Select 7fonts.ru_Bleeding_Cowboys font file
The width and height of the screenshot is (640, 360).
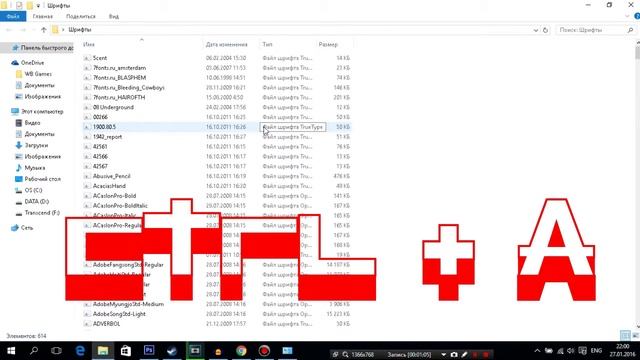coord(129,87)
